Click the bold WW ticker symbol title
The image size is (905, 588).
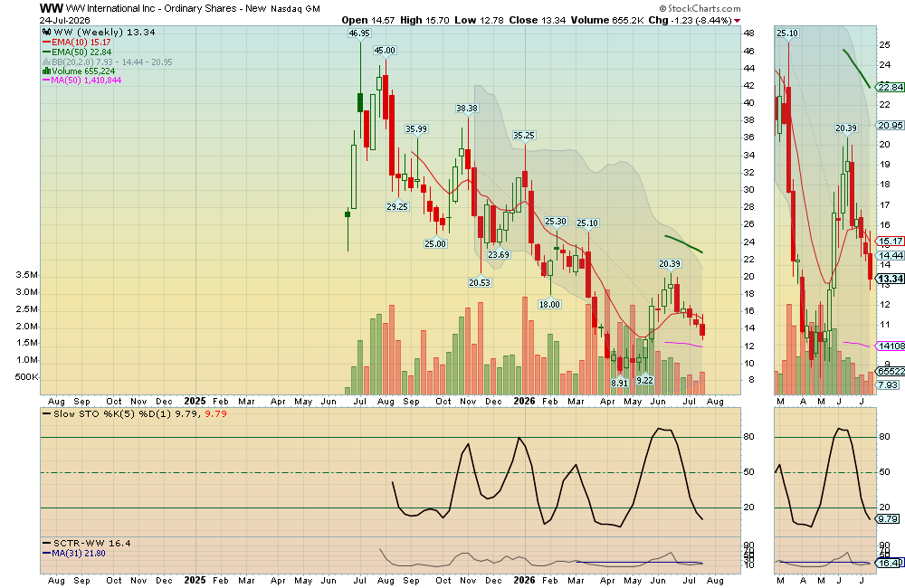tap(52, 8)
